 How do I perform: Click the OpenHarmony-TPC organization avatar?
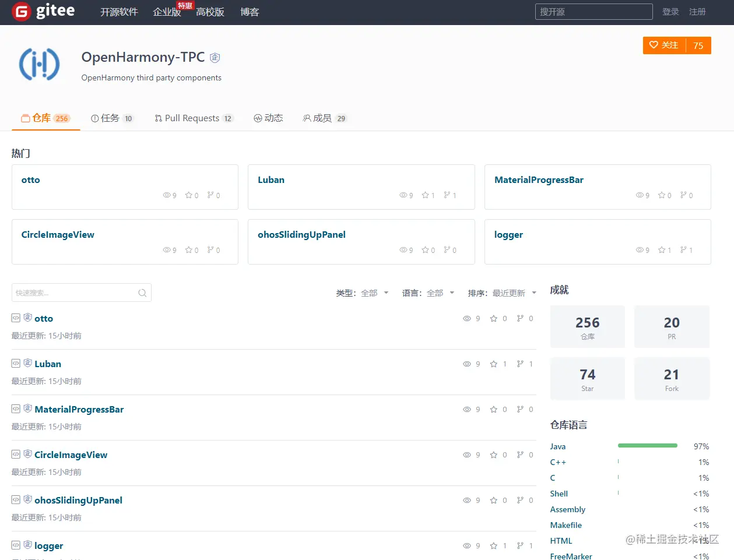point(40,64)
